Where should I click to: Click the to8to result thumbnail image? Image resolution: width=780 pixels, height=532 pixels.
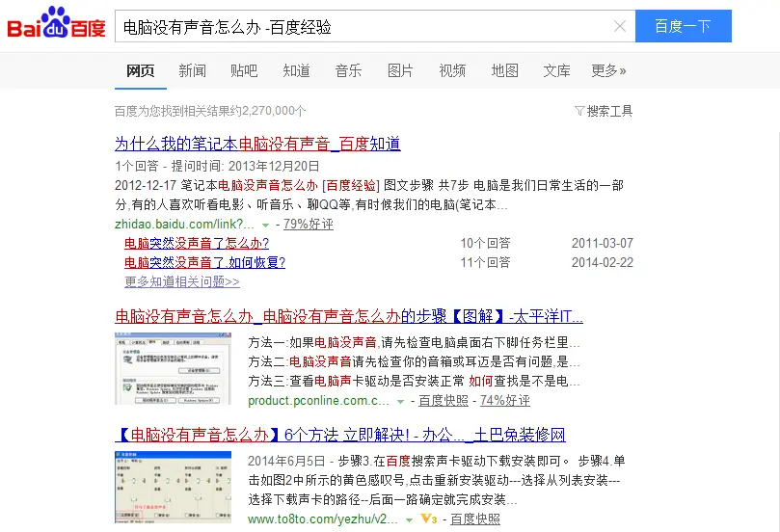tap(174, 488)
